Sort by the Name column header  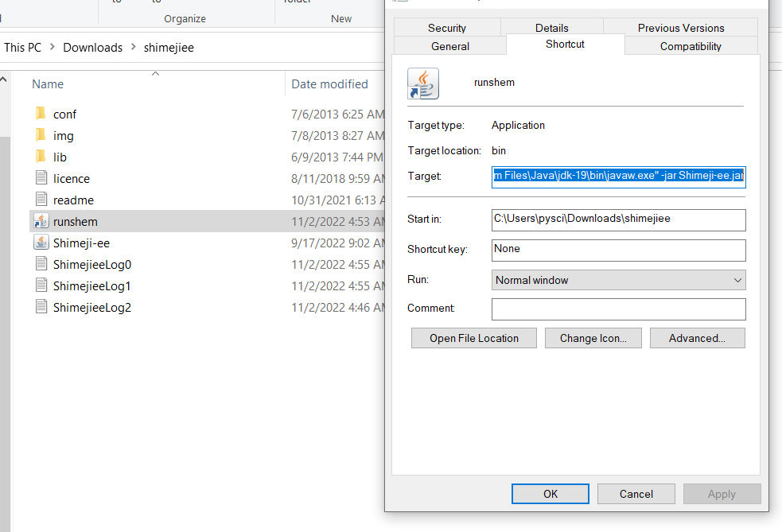(48, 83)
